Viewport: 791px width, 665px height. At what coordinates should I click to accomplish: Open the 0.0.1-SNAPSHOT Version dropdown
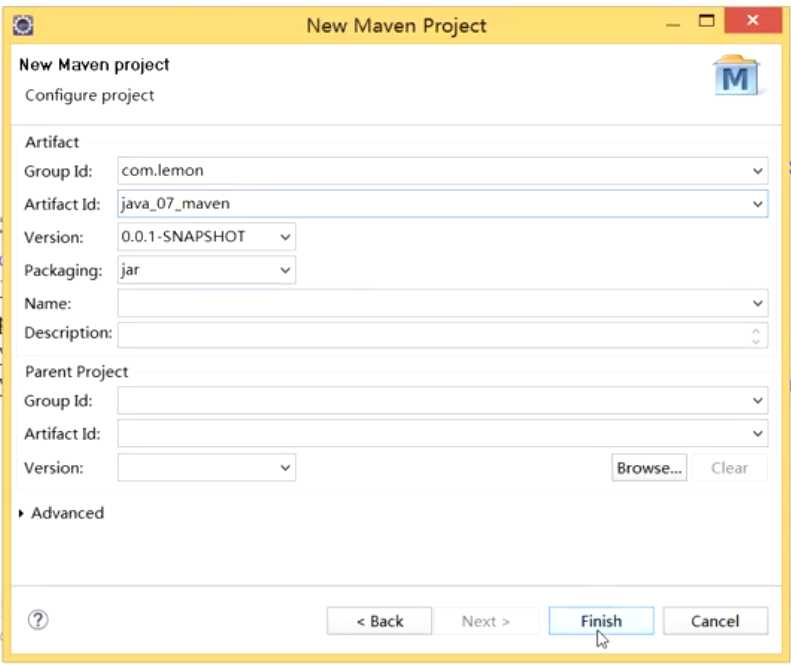click(285, 237)
